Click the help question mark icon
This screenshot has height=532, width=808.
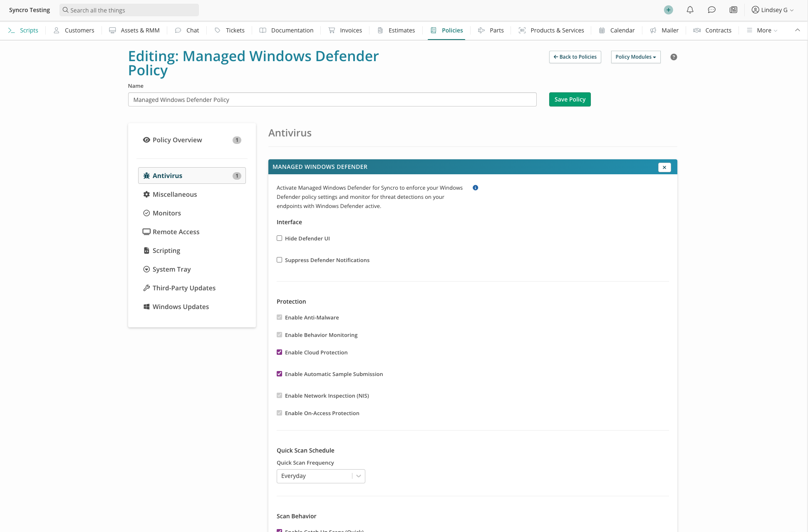pyautogui.click(x=674, y=57)
